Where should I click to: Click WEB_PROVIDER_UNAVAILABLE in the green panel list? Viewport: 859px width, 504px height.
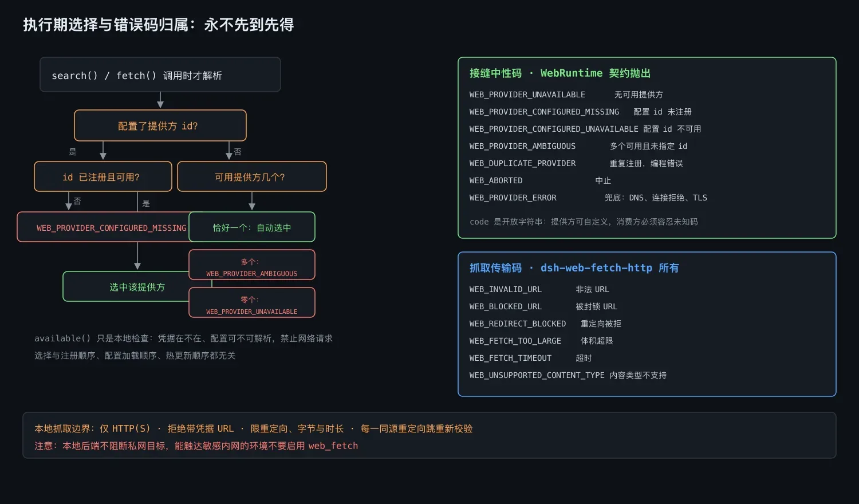tap(527, 94)
